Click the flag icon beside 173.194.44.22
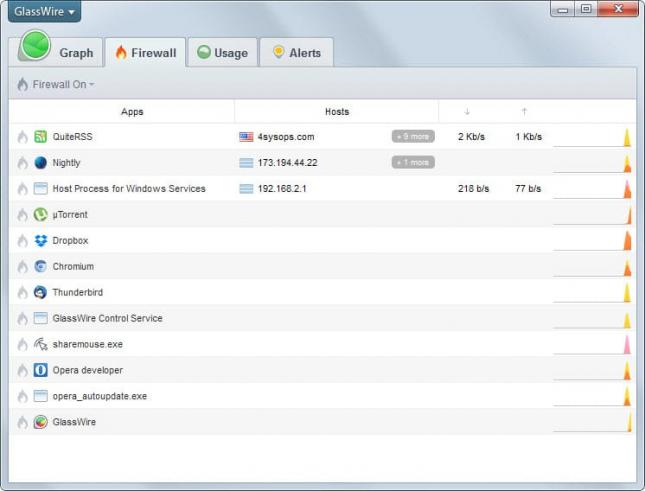Viewport: 645px width, 491px height. coord(246,163)
